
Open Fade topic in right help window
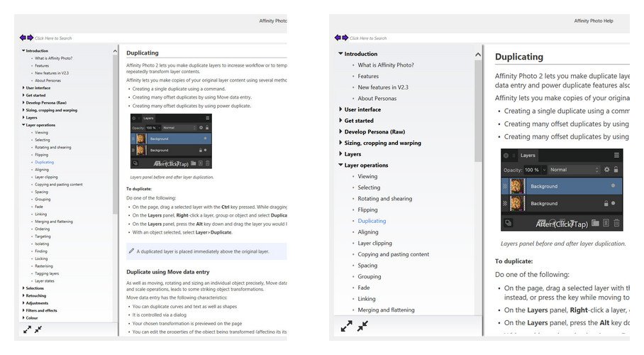(363, 288)
